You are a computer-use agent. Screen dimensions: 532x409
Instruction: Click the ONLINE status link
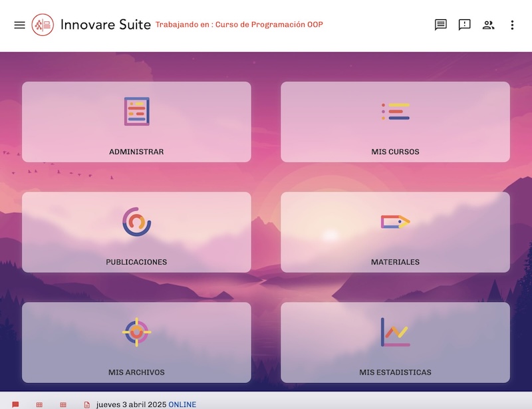coord(182,404)
